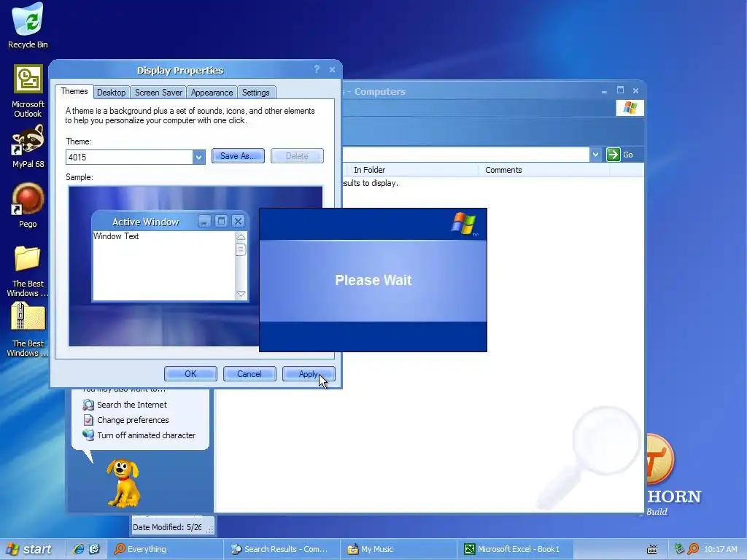
Task: Click the Turn off animated character icon
Action: coord(88,435)
